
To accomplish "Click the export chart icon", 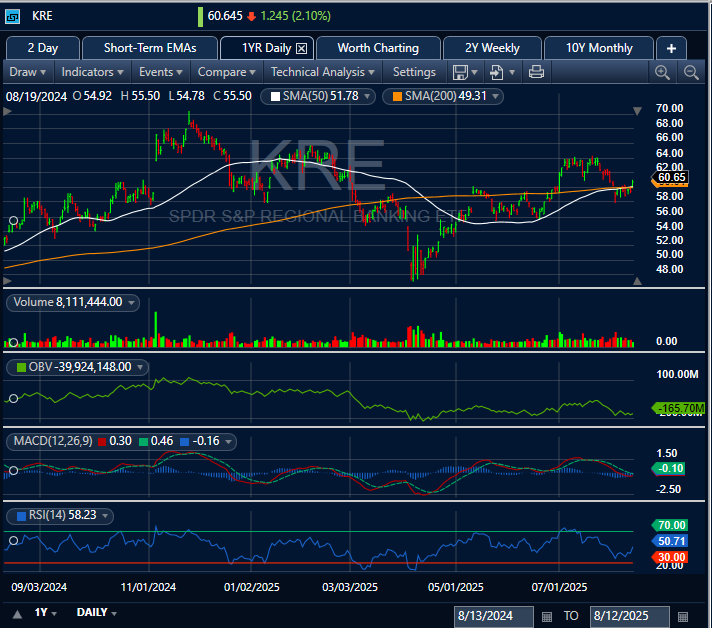I will (497, 72).
